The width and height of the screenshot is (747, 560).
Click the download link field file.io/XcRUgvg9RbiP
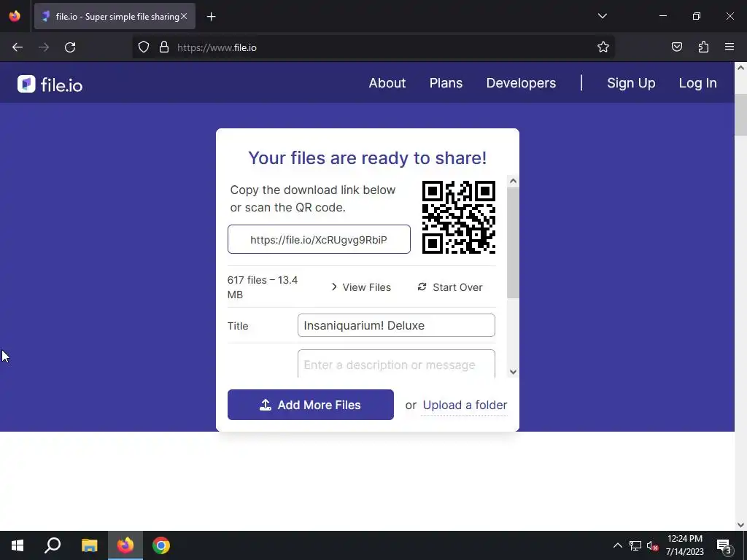(x=319, y=239)
